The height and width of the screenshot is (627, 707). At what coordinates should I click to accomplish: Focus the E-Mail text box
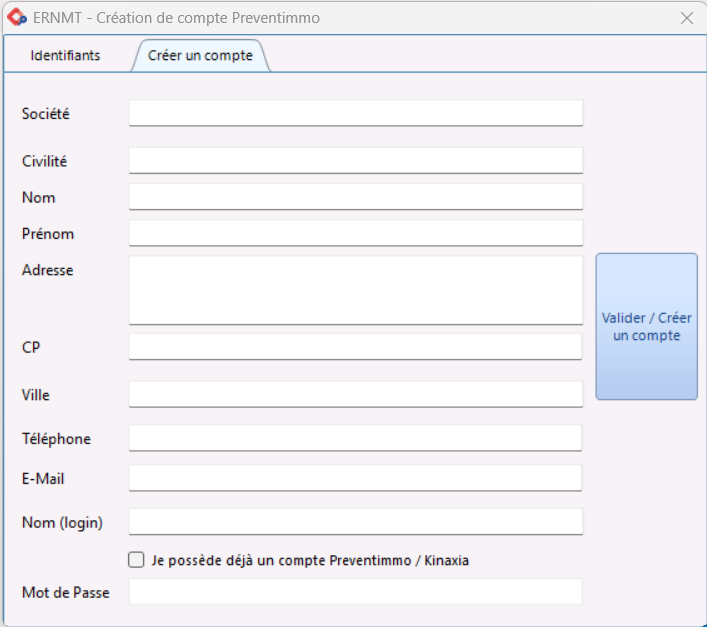click(355, 478)
